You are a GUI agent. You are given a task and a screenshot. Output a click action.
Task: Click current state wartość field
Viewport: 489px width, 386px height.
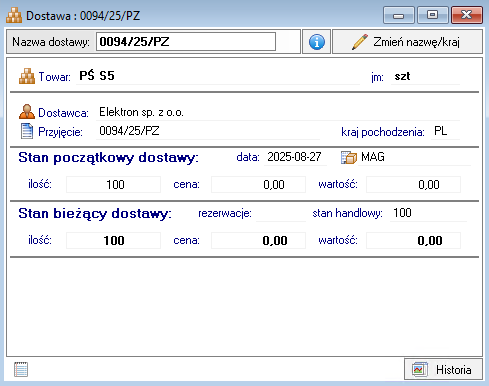(x=413, y=240)
